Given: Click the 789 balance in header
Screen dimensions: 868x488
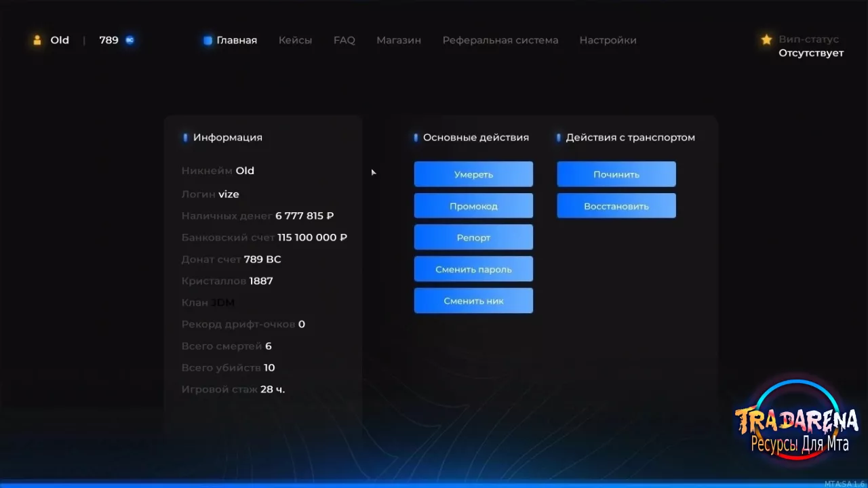Looking at the screenshot, I should 108,40.
